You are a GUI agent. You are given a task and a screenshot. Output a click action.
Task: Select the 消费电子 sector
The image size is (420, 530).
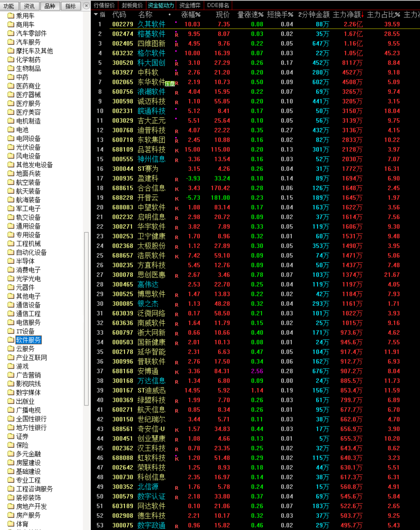click(x=28, y=270)
